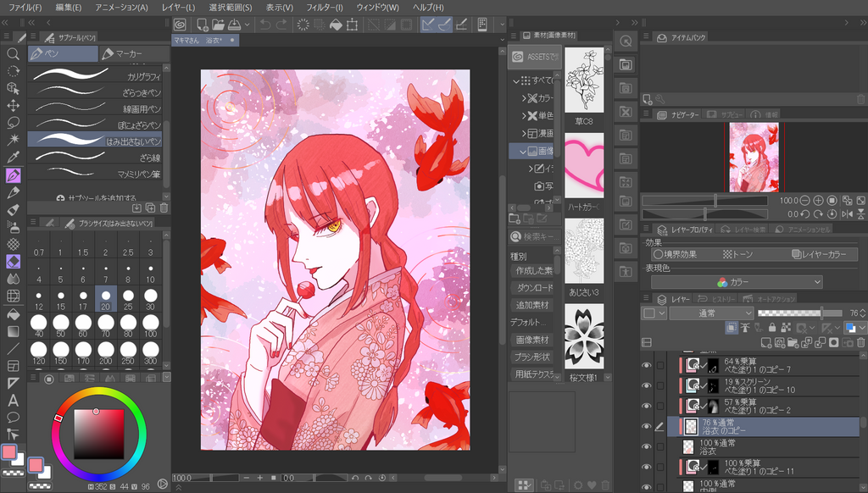Click the navigator zoom slider
This screenshot has width=868, height=493.
(x=704, y=200)
